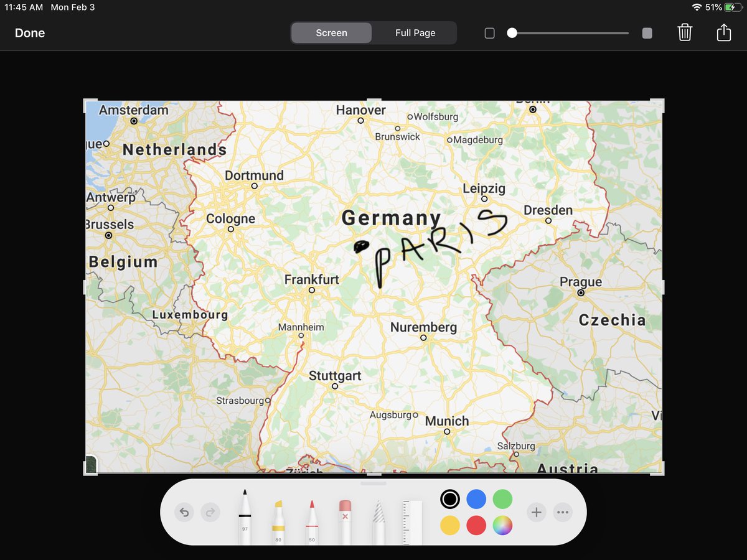The width and height of the screenshot is (747, 560).
Task: Tap the Wi-Fi status icon
Action: [x=697, y=7]
